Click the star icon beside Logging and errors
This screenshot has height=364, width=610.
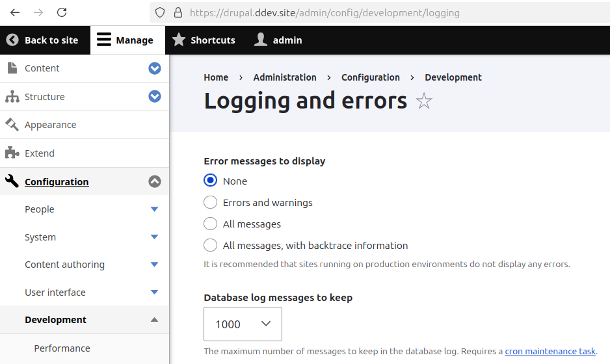click(x=424, y=101)
